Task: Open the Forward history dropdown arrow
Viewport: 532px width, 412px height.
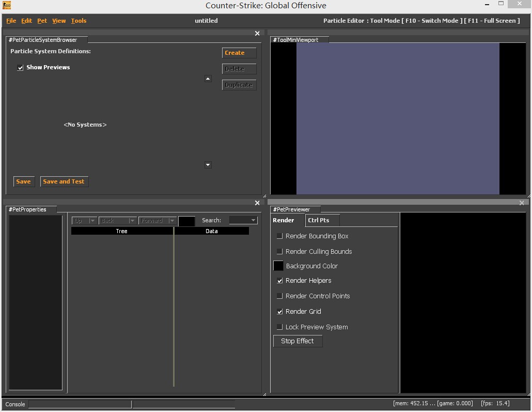Action: coord(172,221)
